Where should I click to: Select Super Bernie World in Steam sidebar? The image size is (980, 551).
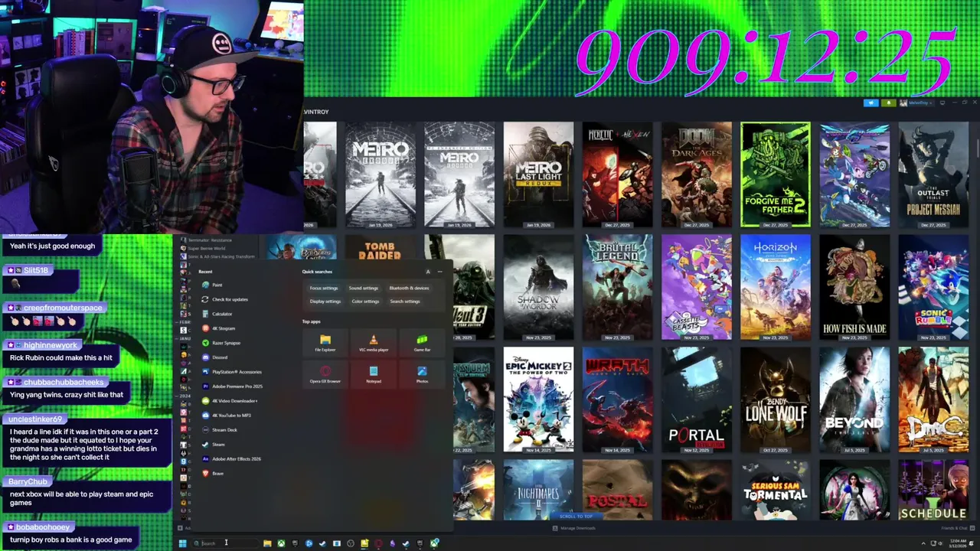(x=207, y=249)
